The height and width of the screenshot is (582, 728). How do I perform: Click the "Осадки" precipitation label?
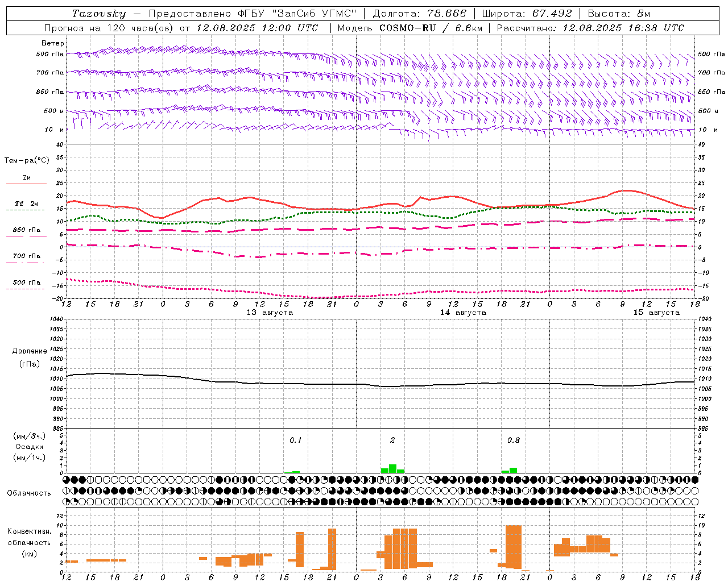coord(29,447)
